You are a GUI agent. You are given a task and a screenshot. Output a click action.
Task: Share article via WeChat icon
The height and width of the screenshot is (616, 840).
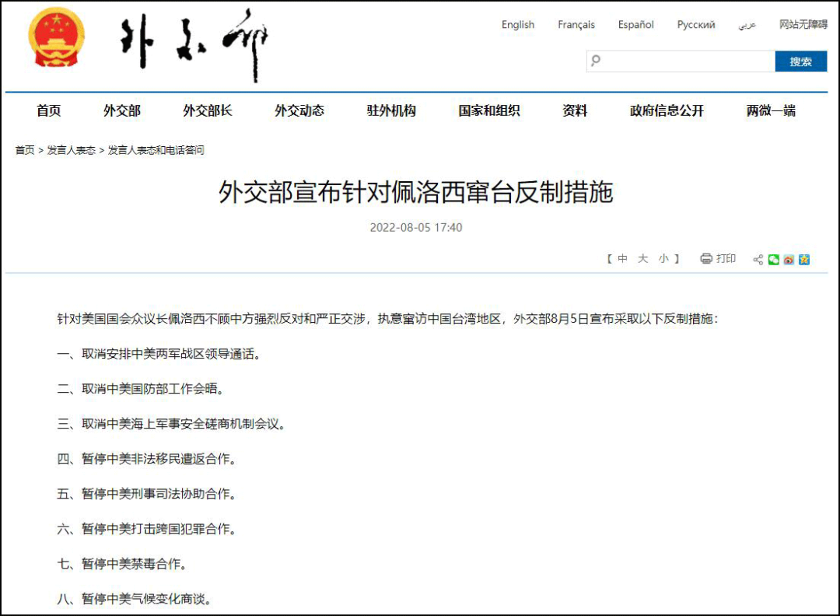tap(773, 260)
